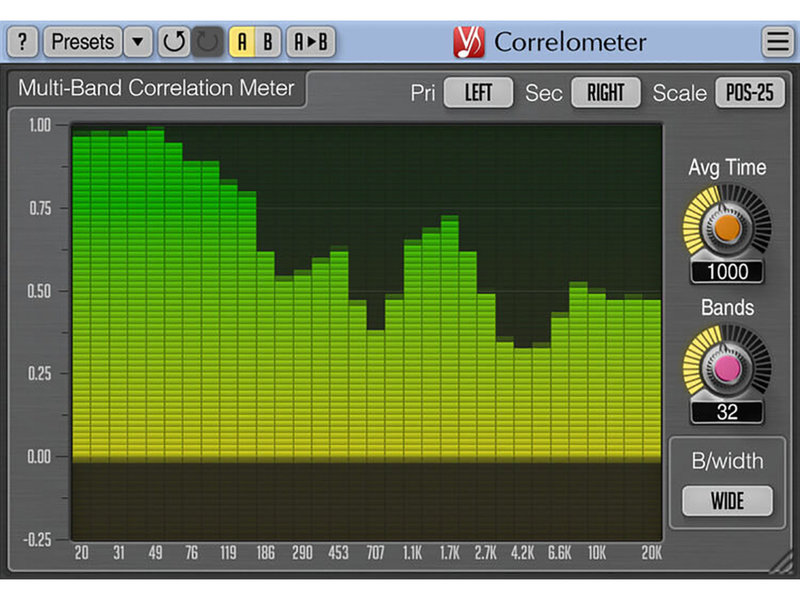The height and width of the screenshot is (600, 800).
Task: Click the Avg Time value field 1000
Action: click(727, 272)
